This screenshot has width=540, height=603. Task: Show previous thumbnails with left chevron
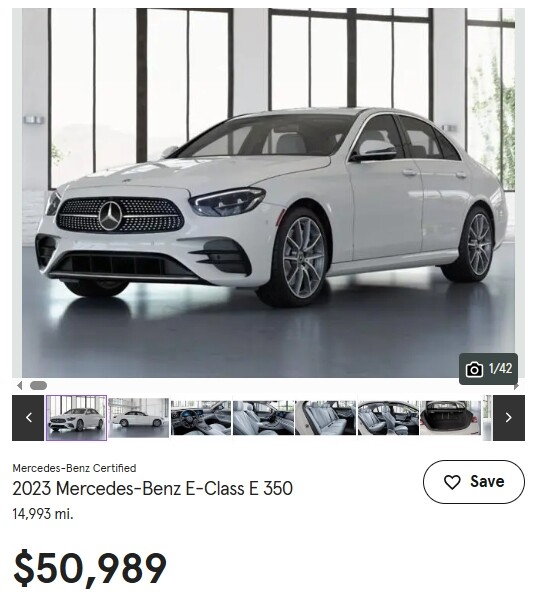point(28,418)
